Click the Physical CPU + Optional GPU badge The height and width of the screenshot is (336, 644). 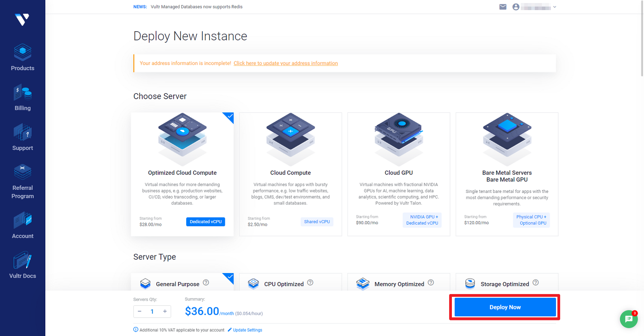coord(531,220)
